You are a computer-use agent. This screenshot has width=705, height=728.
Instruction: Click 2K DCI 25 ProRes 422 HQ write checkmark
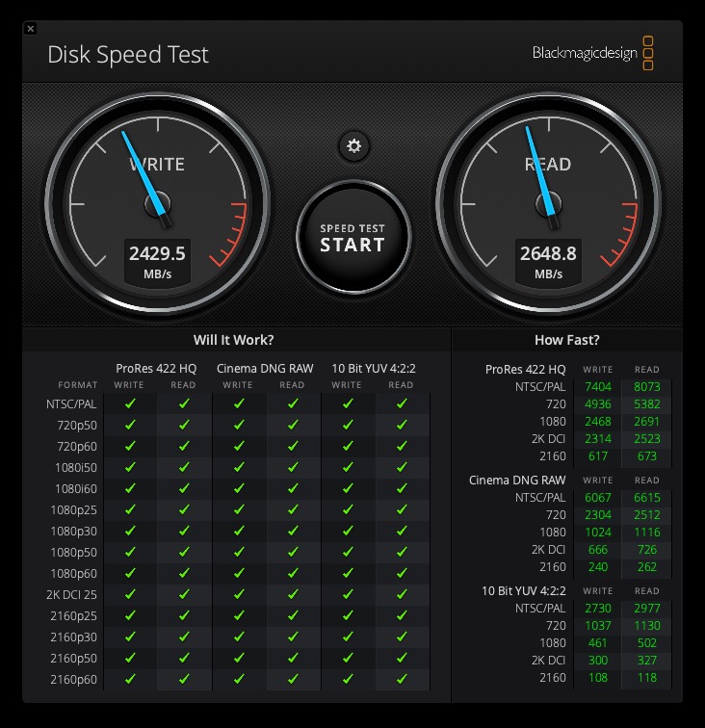click(131, 594)
